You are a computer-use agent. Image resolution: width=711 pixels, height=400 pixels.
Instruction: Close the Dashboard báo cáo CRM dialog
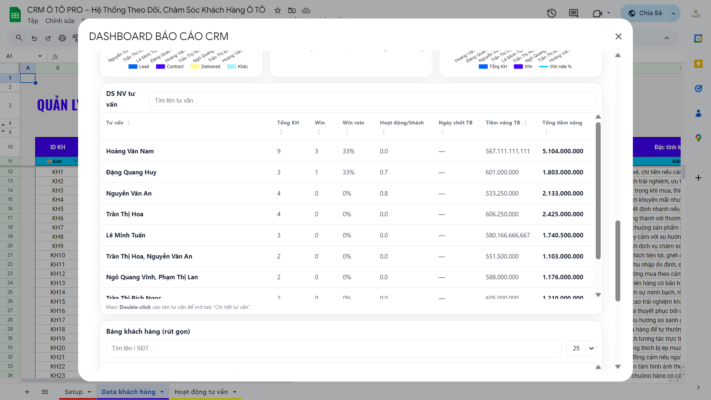(618, 36)
